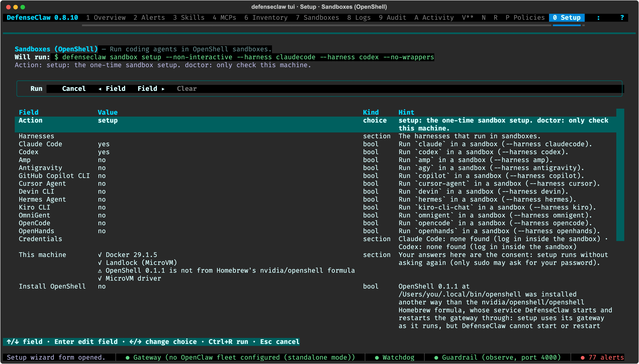Select the This machine section row
Viewport: 639px width, 364px height.
point(315,267)
